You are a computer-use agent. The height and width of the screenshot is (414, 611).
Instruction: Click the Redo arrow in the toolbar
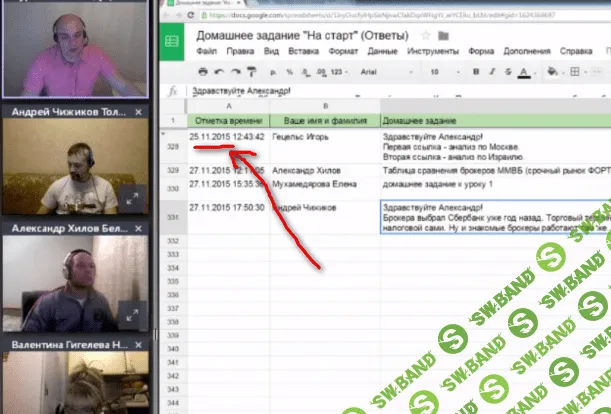coord(235,72)
